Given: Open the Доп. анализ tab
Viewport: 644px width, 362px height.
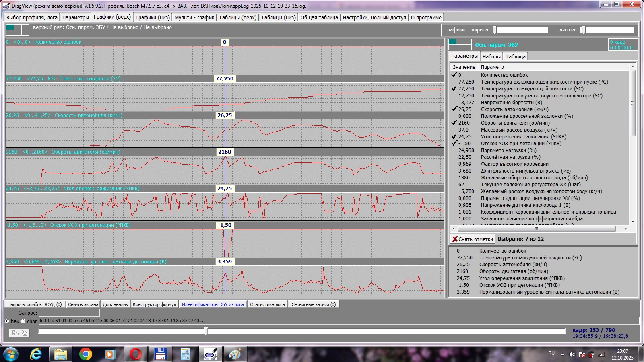Looking at the screenshot, I should [116, 304].
